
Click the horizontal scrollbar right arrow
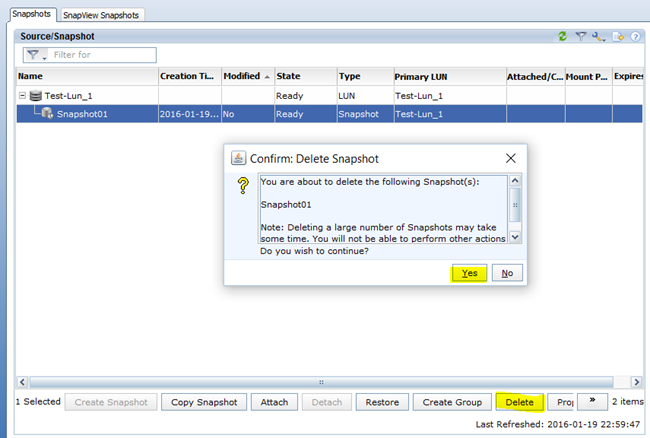click(x=636, y=382)
